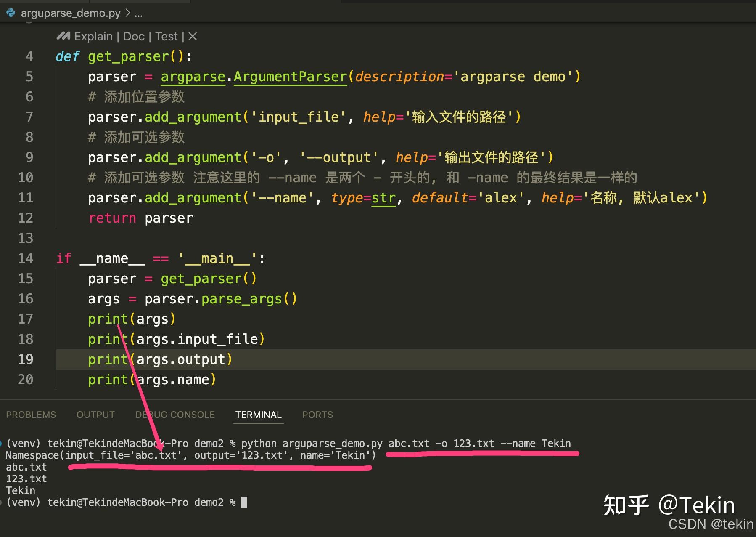Image resolution: width=756 pixels, height=537 pixels.
Task: Click the Copilot icon above get_parser function
Action: [x=62, y=36]
